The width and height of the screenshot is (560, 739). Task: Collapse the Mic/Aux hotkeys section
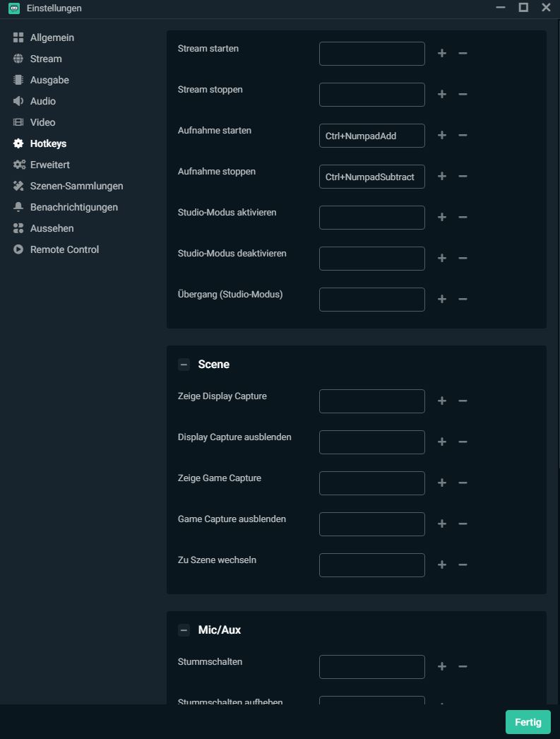[x=184, y=630]
